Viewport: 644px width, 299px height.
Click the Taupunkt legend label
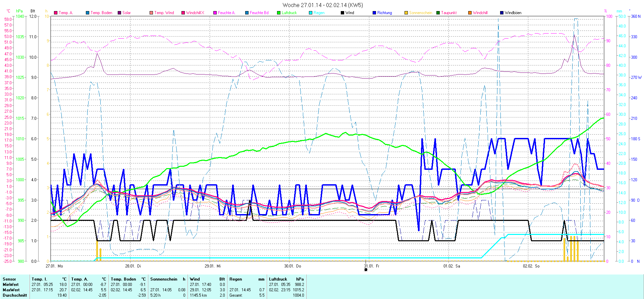click(x=449, y=13)
